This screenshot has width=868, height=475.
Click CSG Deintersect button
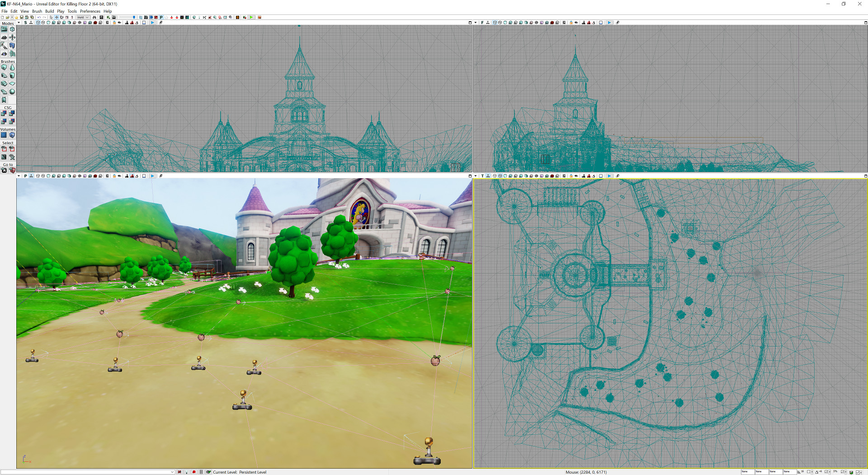(x=12, y=122)
